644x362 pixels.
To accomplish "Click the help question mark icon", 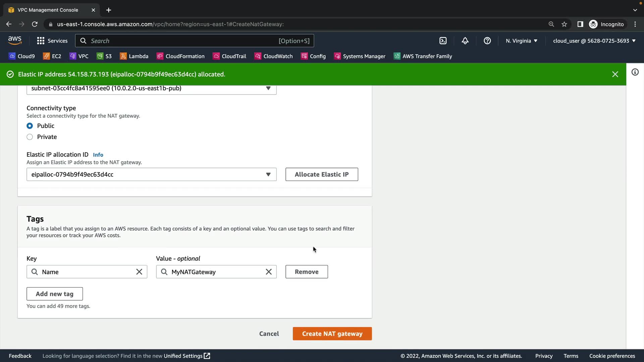I will (x=487, y=41).
